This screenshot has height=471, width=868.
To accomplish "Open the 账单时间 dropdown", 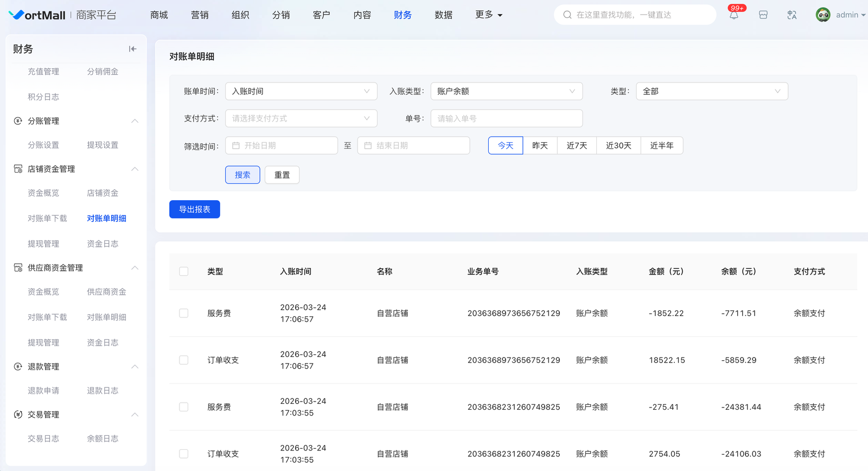I will [301, 91].
